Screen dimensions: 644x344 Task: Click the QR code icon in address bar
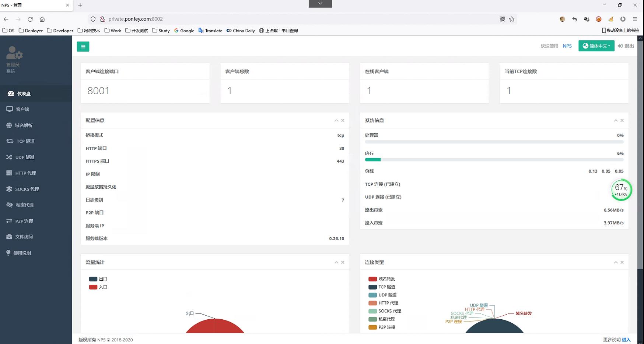[x=502, y=19]
